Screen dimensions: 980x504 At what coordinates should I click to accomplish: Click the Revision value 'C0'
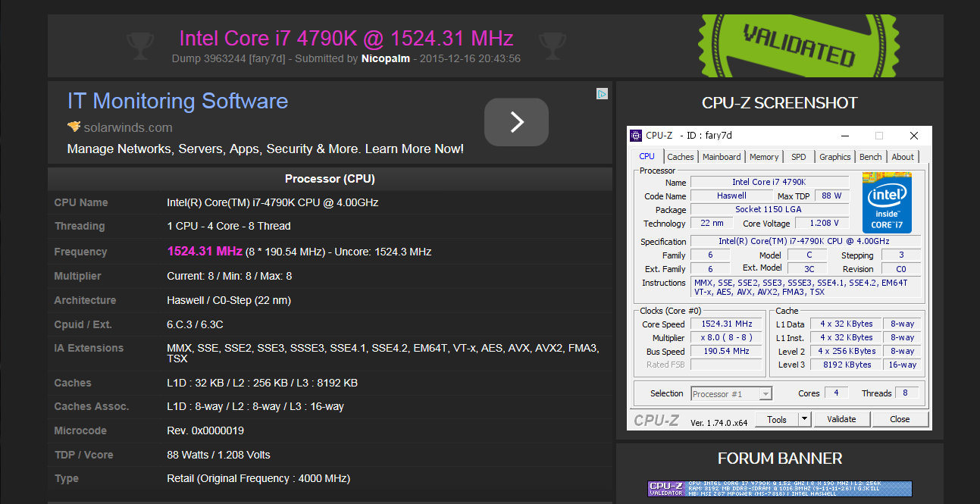[901, 268]
